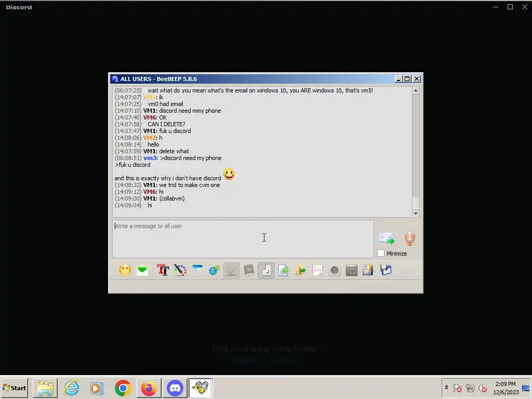Click the Action Center flag tray icon
This screenshot has height=399, width=532.
pos(457,388)
